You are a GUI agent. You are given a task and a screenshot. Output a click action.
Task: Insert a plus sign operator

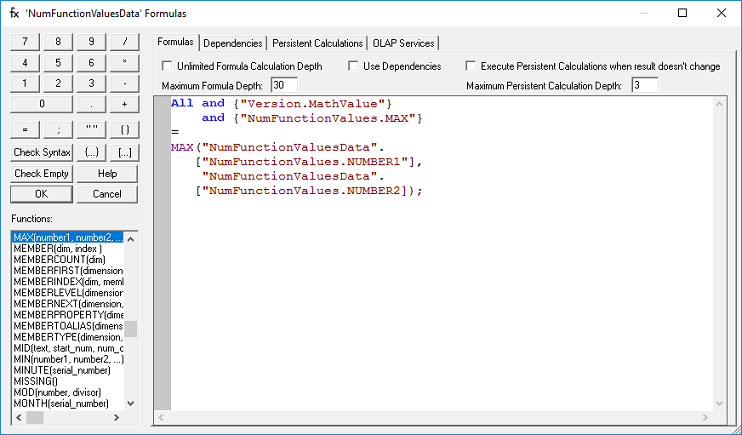(x=124, y=103)
